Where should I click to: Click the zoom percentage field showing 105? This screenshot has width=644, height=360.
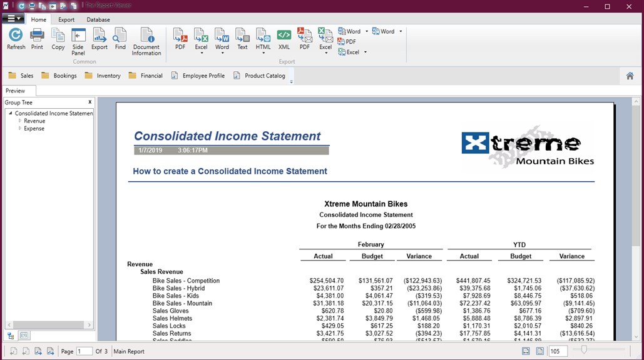(558, 351)
